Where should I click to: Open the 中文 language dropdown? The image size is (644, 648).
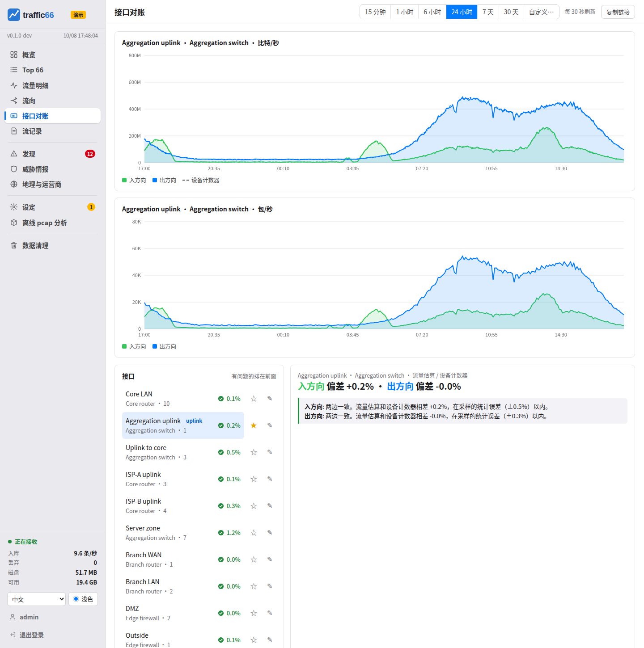click(x=37, y=599)
